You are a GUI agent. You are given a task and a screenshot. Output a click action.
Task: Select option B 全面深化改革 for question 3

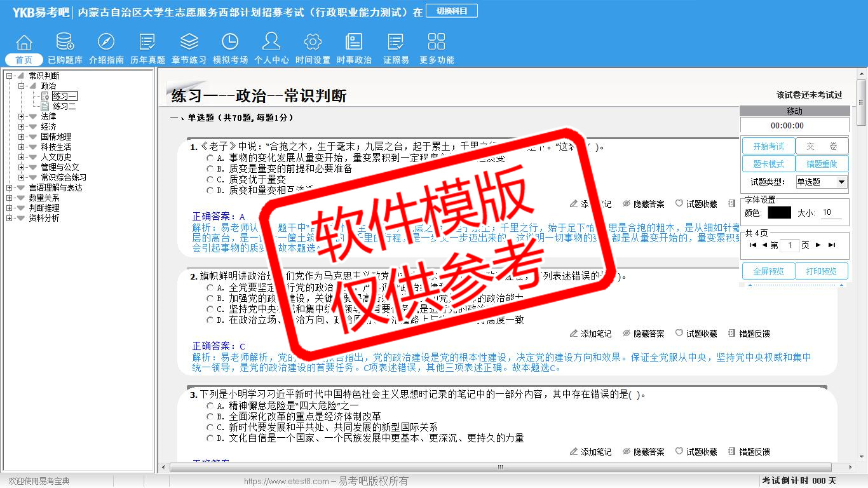pos(210,417)
